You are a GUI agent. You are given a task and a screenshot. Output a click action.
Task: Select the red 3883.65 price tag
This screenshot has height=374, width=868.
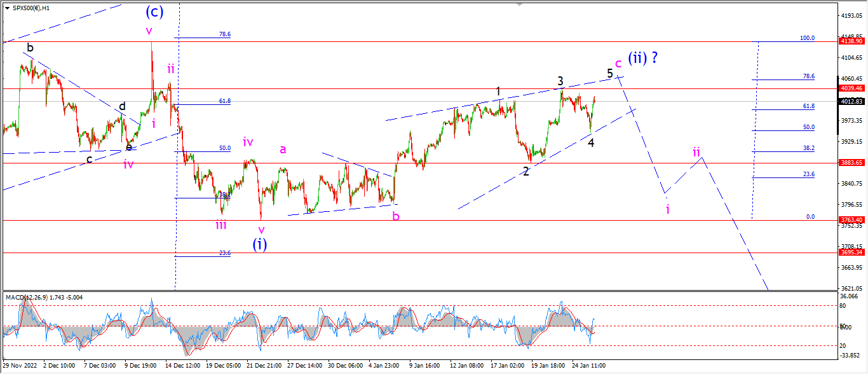851,163
